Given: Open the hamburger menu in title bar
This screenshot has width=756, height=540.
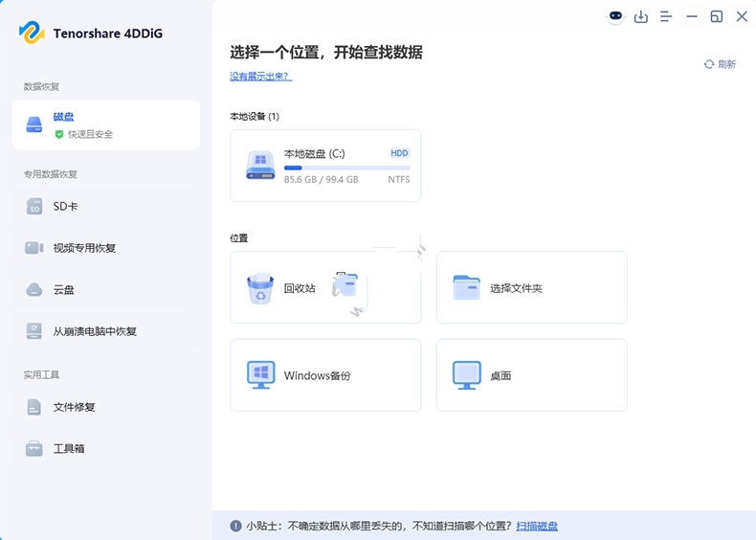Looking at the screenshot, I should [x=666, y=16].
